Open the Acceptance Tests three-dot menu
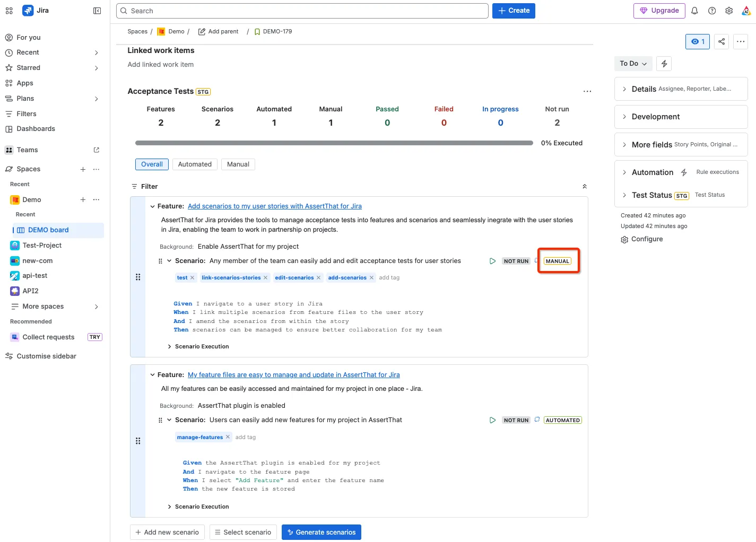This screenshot has height=542, width=756. (587, 91)
